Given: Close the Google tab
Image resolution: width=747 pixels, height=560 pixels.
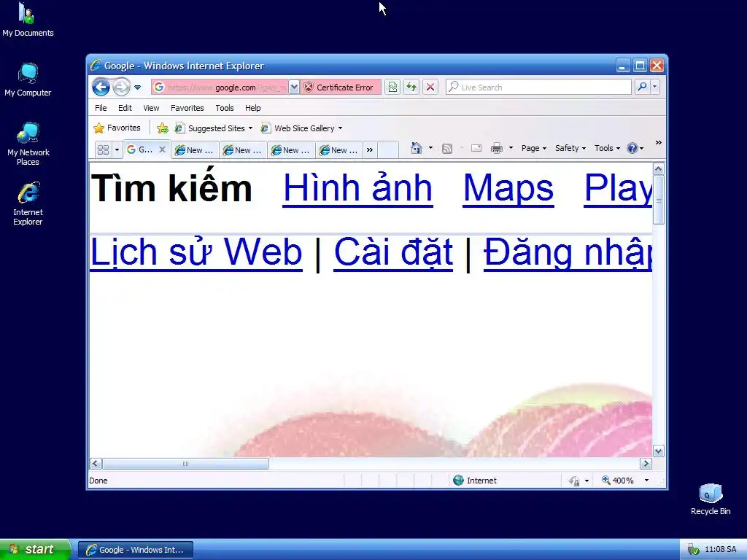Looking at the screenshot, I should pos(162,149).
